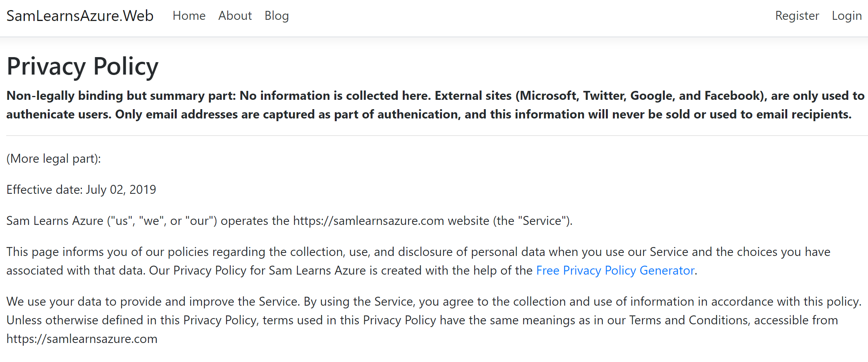Click the word "Twitter" in the bold summary

coord(604,96)
